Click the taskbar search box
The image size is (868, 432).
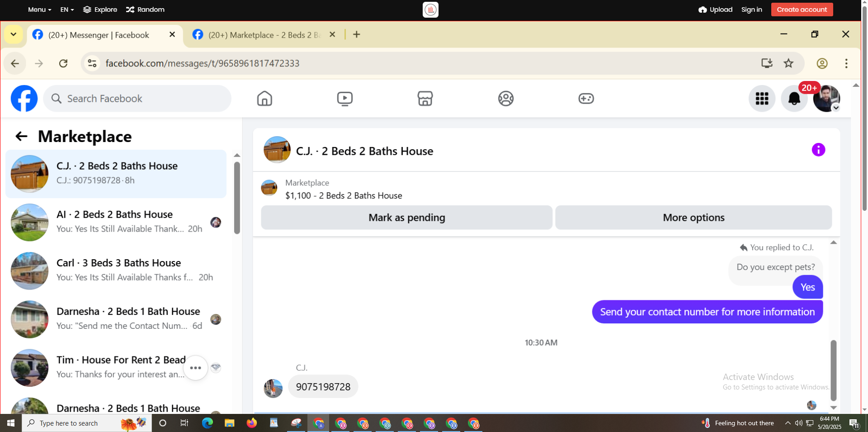[87, 423]
